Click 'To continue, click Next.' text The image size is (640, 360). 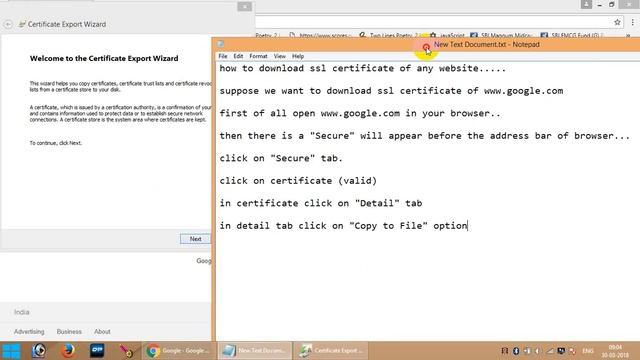pyautogui.click(x=56, y=143)
